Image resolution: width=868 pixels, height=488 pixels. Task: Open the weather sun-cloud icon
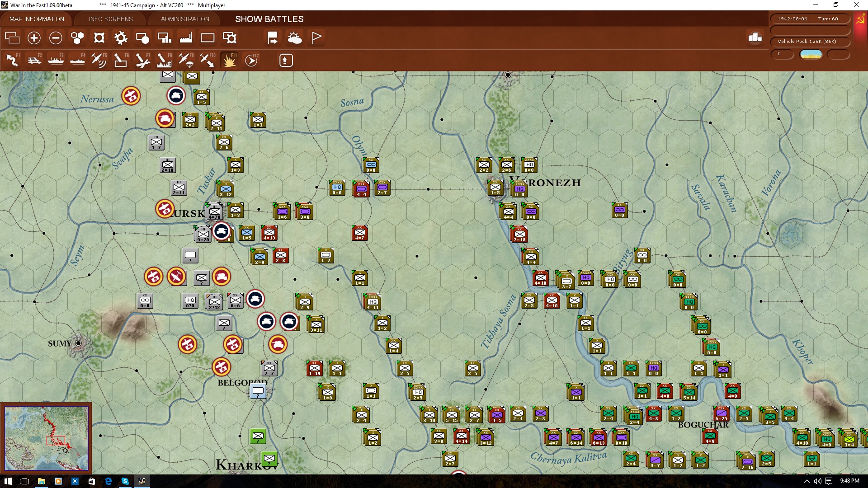coord(295,38)
